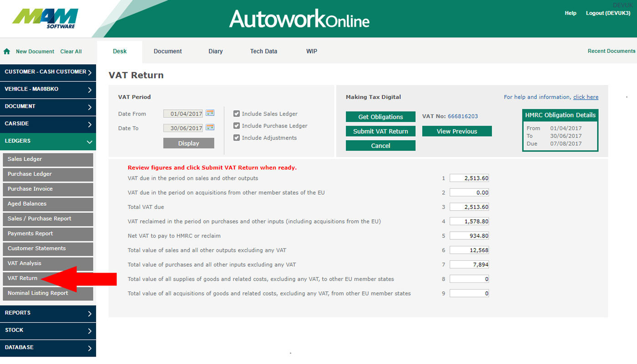Image resolution: width=637 pixels, height=364 pixels.
Task: Click the MAM Software logo
Action: coord(45,18)
